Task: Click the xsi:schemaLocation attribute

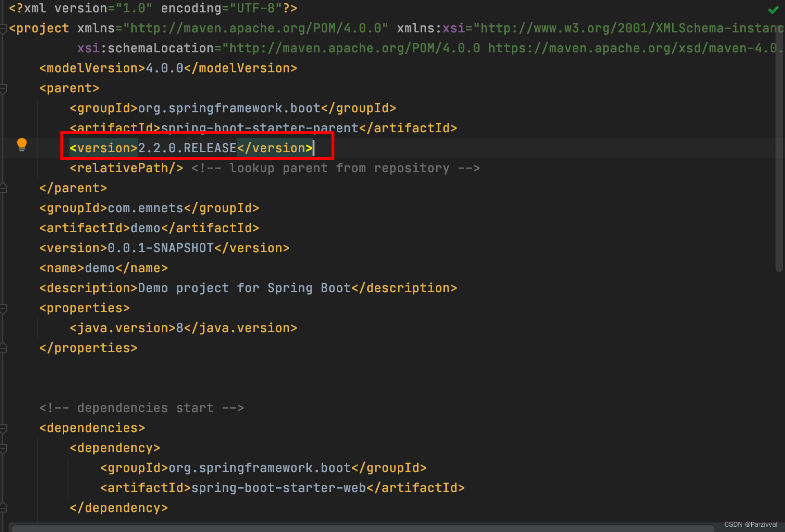Action: 146,48
